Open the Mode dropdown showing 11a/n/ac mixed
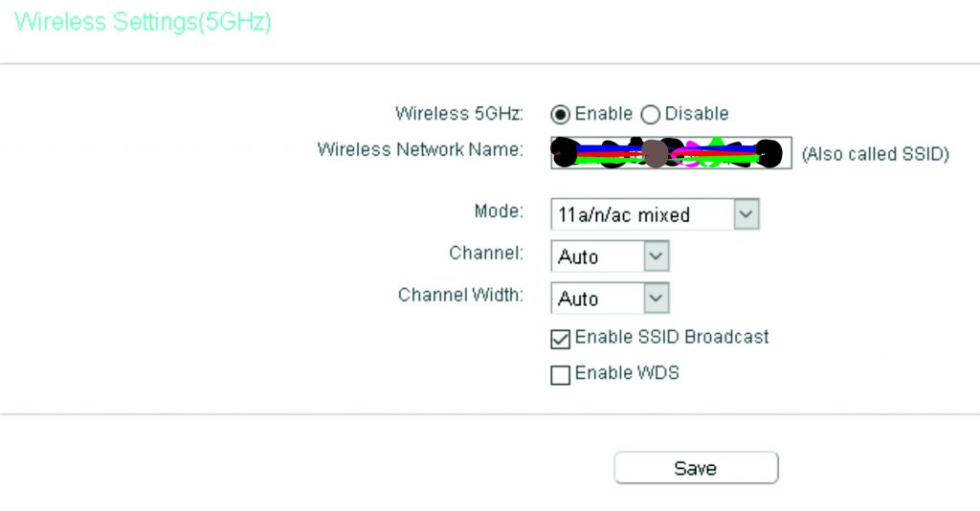 click(x=655, y=214)
